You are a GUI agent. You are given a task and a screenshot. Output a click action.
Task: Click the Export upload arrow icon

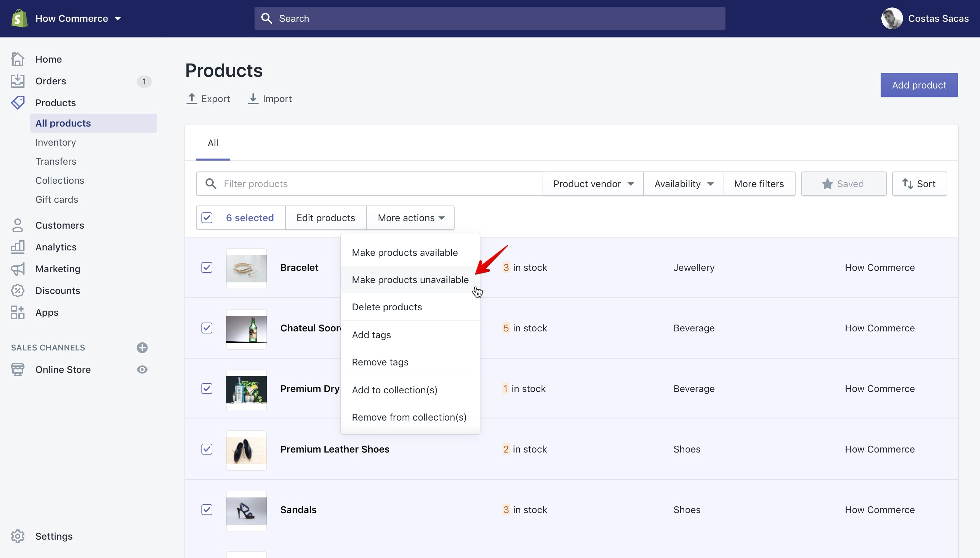click(192, 98)
